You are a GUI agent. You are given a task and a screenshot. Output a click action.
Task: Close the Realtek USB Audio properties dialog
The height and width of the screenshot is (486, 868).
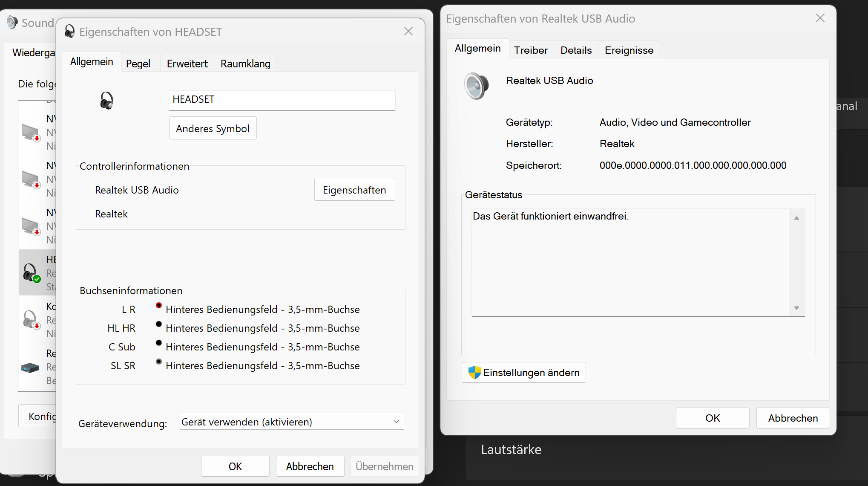pos(820,18)
